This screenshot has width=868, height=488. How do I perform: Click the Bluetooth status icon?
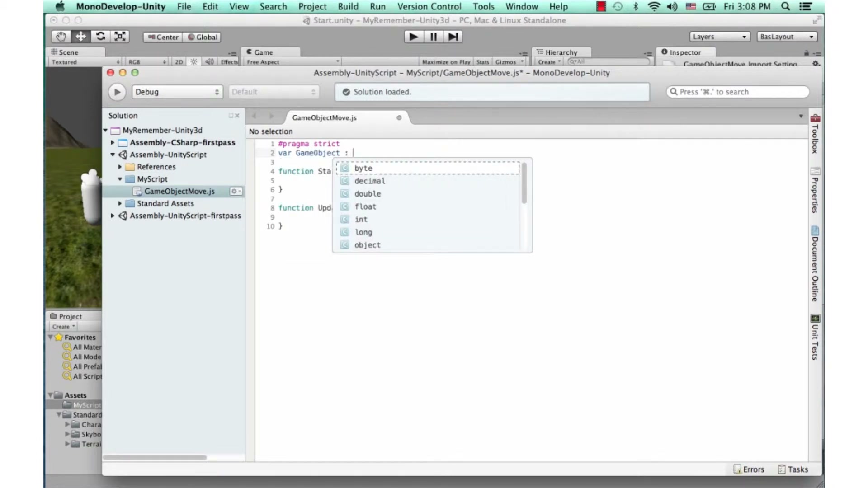(636, 6)
